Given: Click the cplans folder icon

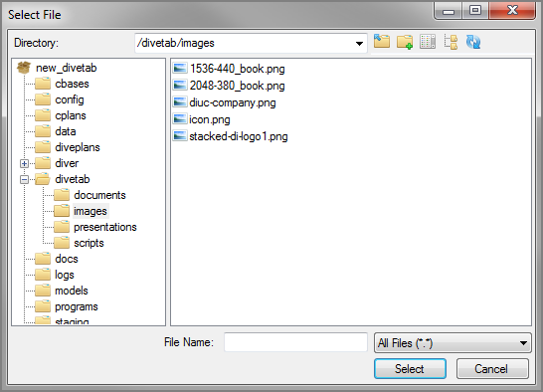Looking at the screenshot, I should coord(43,115).
